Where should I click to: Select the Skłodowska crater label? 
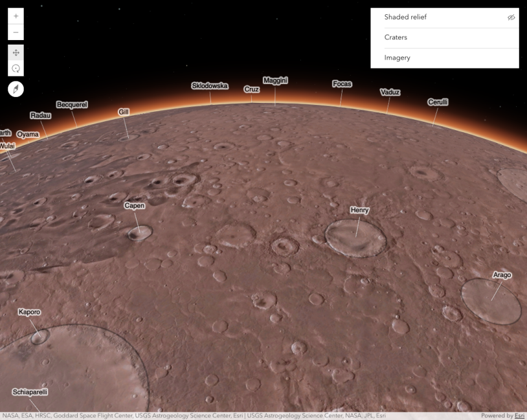tap(210, 85)
